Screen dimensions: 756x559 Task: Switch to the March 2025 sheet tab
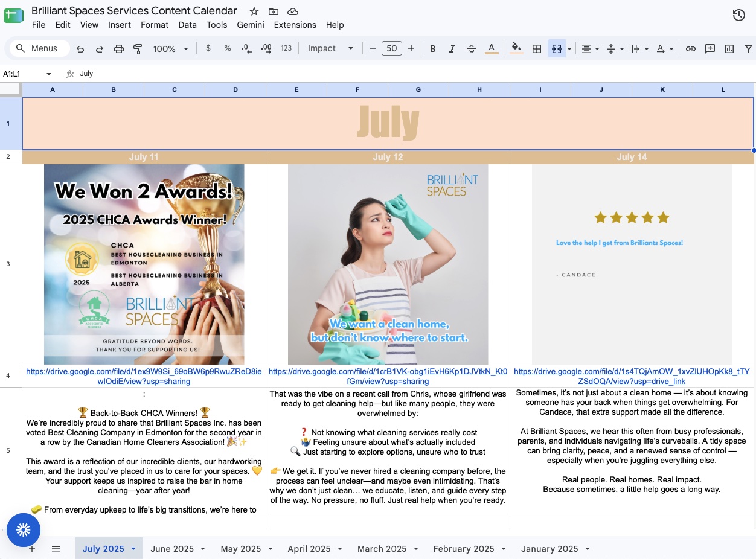coord(382,549)
